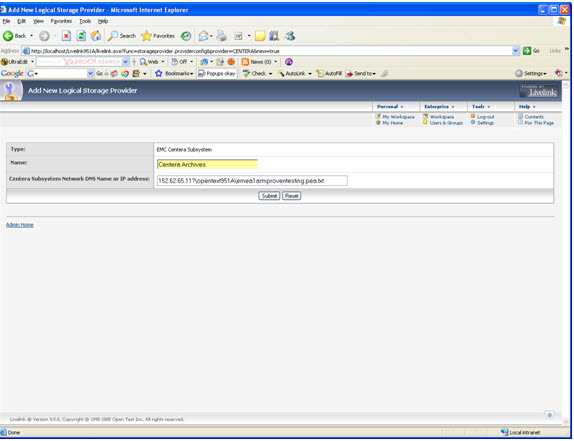Expand the address bar dropdown arrow
This screenshot has width=574, height=441.
515,51
